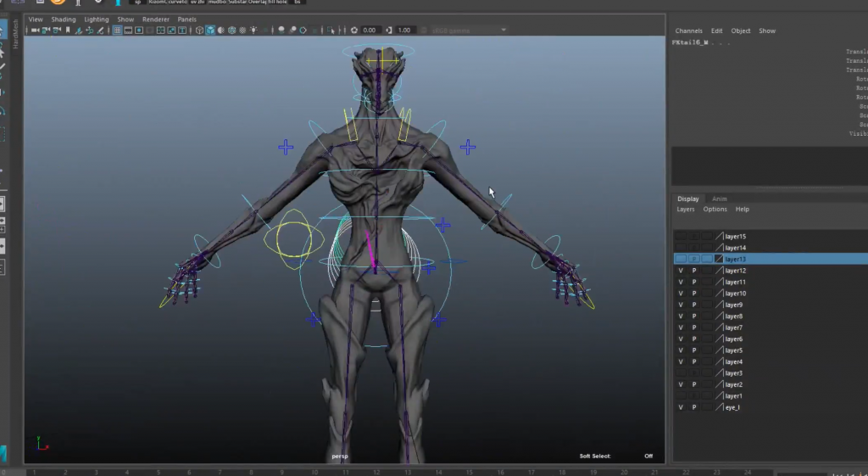Click the 2D Pan/Zoom icon

(90, 30)
